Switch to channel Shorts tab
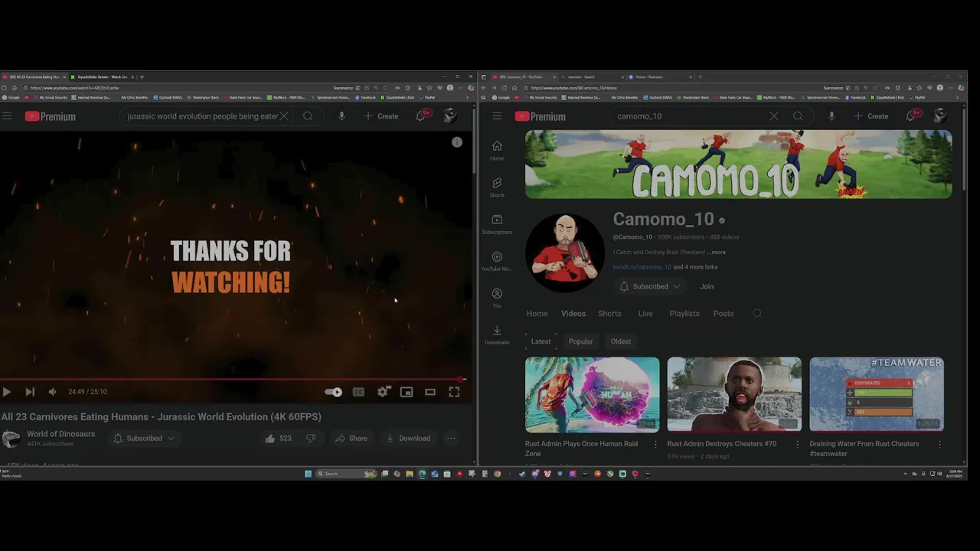 609,314
